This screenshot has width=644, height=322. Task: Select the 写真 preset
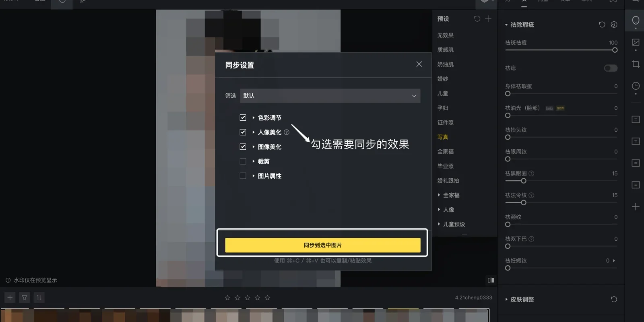pyautogui.click(x=443, y=137)
